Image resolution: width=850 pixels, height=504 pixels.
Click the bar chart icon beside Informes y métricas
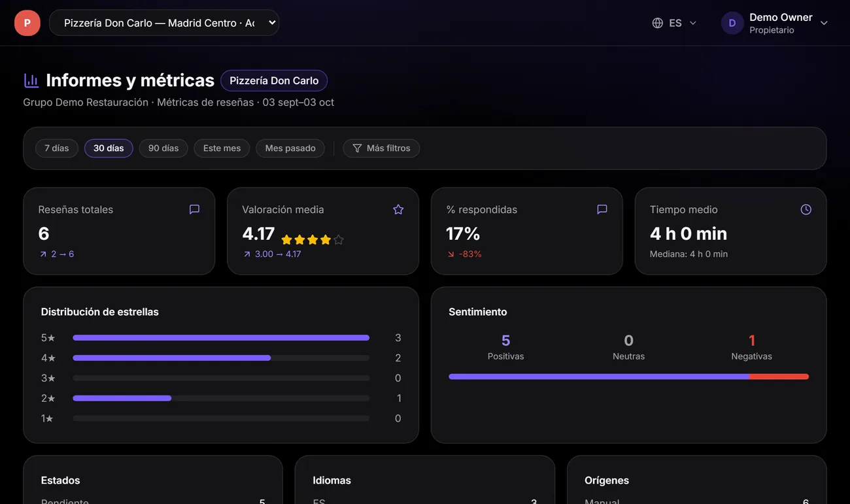31,80
